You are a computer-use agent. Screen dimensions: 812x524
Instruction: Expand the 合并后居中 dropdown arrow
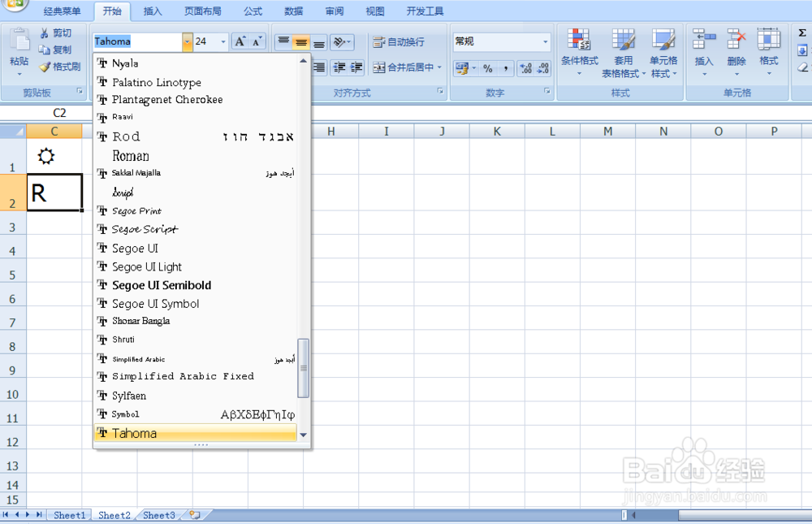coord(439,67)
